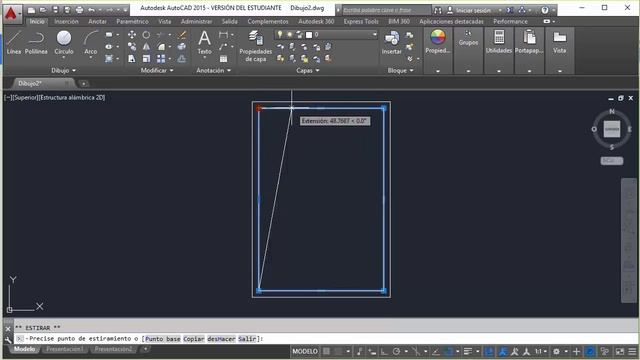Click the Move (Desplazar) tool icon
Viewport: 640px width, 360px height.
(x=132, y=35)
